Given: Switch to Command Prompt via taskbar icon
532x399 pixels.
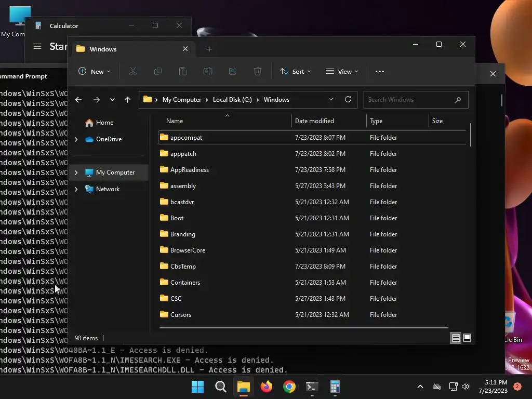Looking at the screenshot, I should [312, 387].
